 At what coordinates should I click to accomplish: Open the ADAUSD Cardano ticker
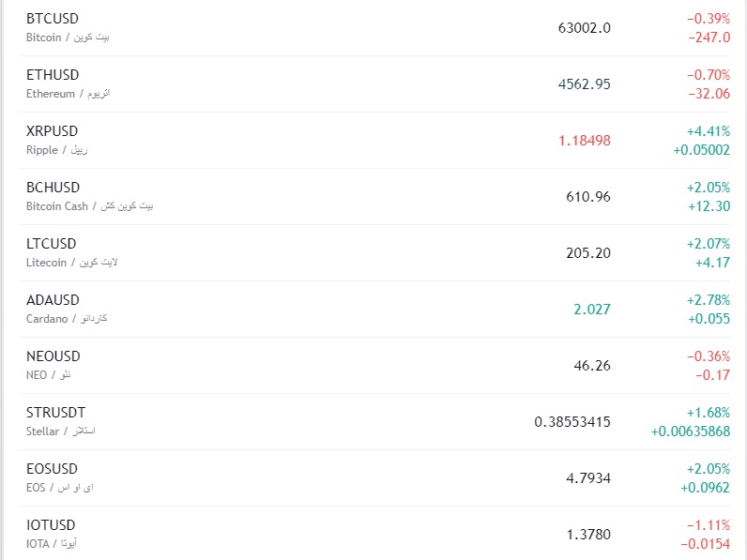53,300
